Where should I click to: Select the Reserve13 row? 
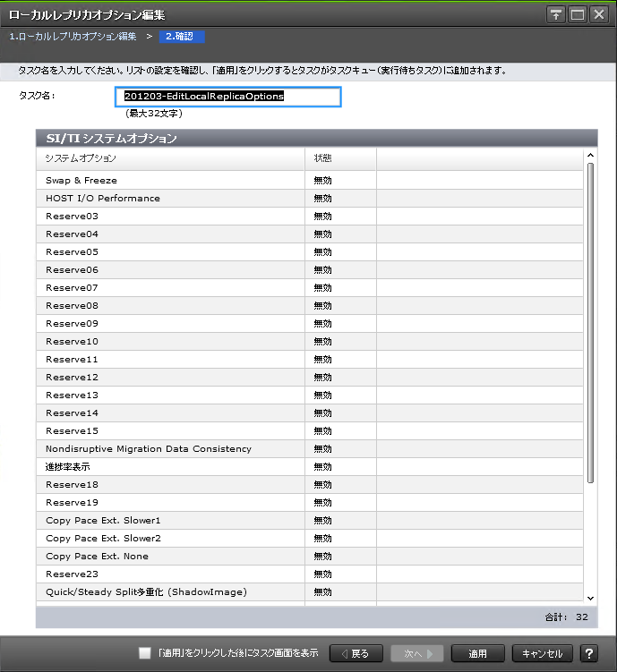[x=310, y=396]
